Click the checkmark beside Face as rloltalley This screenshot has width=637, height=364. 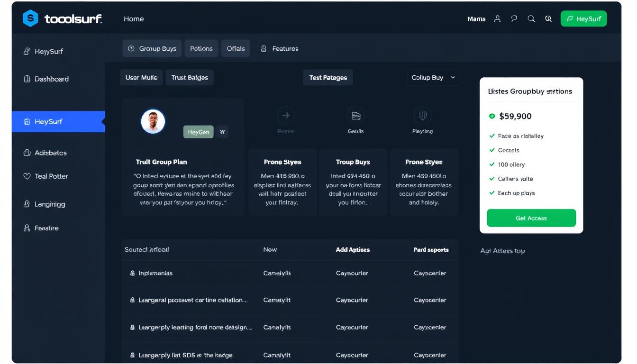point(492,136)
